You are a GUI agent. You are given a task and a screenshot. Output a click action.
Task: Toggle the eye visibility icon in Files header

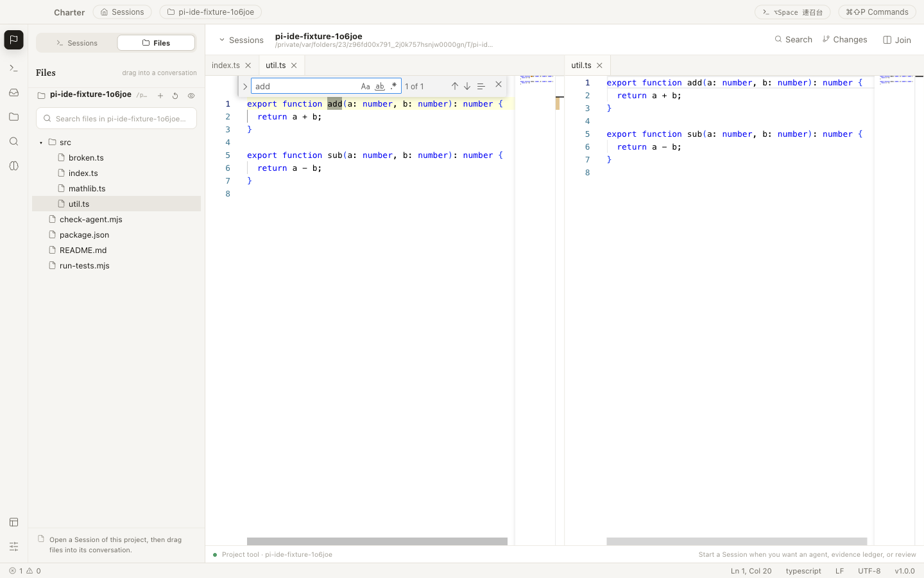pos(191,96)
